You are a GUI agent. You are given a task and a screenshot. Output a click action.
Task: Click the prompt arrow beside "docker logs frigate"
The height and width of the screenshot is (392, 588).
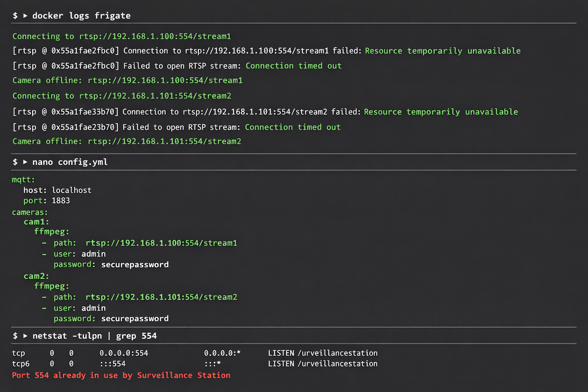pos(25,16)
